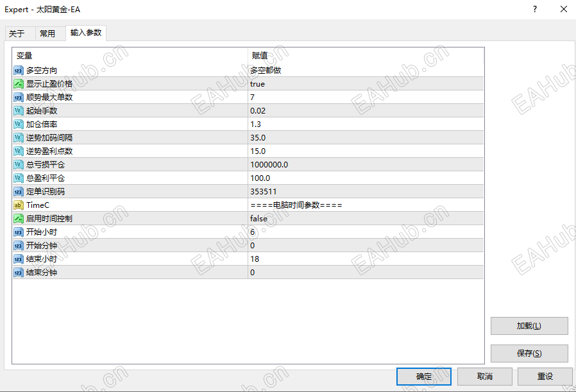The image size is (576, 392).
Task: Select the 353511 value cell
Action: (x=366, y=192)
